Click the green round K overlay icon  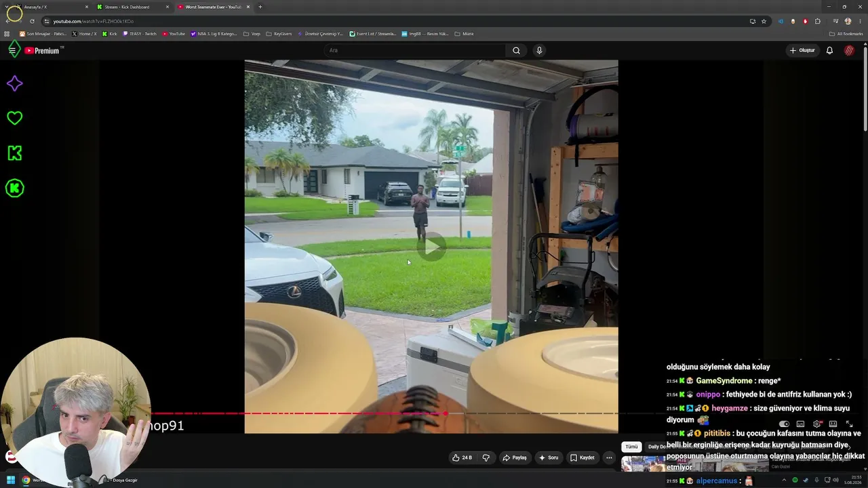coord(14,188)
